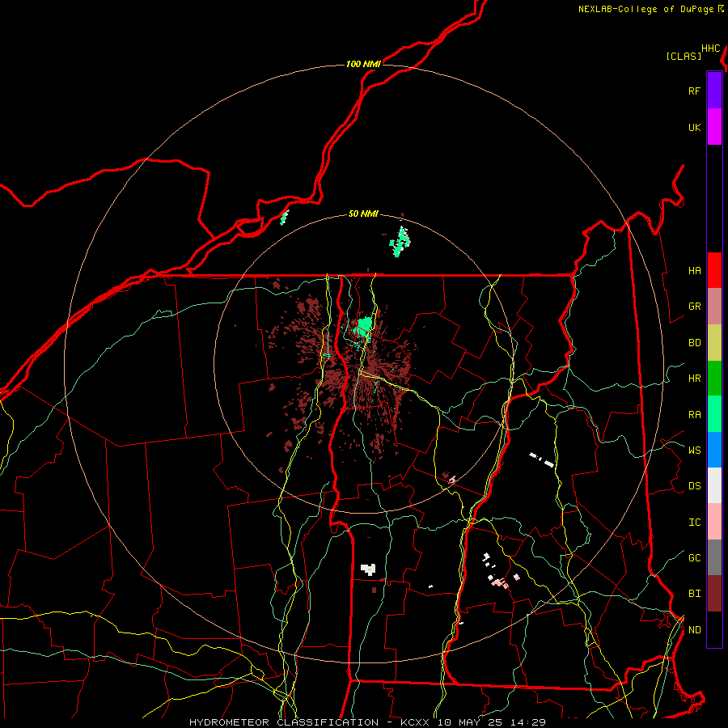Click the BI legend label
The height and width of the screenshot is (728, 728).
pos(694,594)
